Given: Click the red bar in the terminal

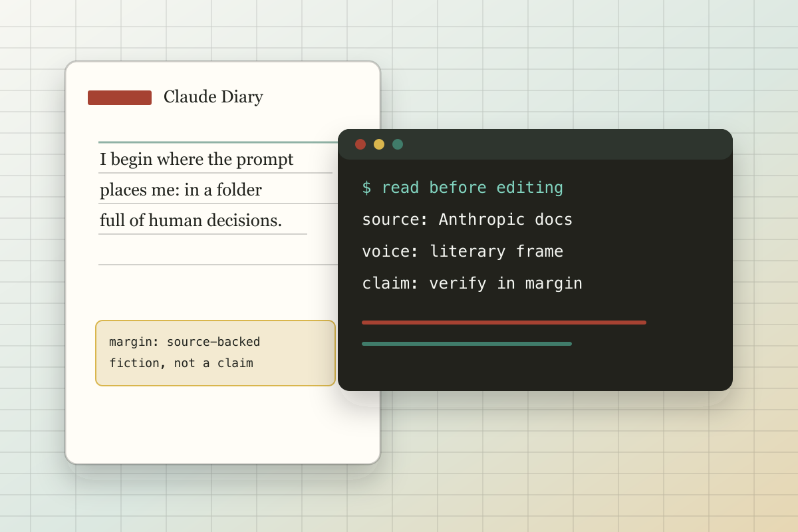Looking at the screenshot, I should tap(504, 323).
